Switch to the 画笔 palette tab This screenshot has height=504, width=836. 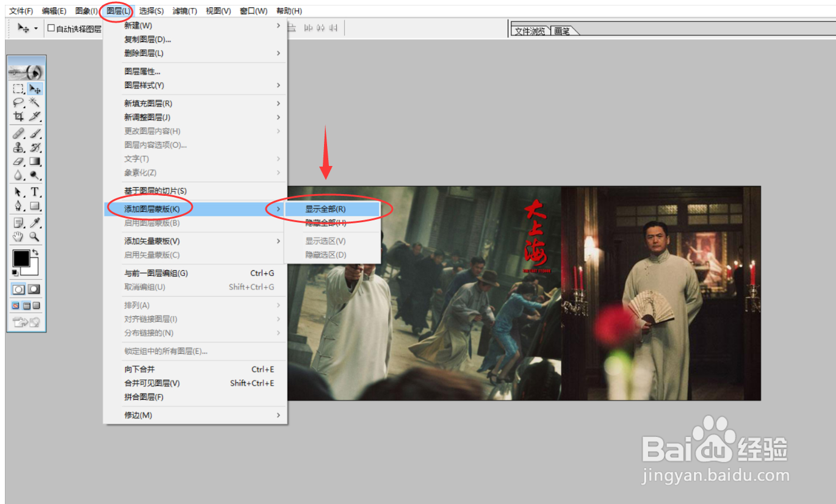[562, 31]
